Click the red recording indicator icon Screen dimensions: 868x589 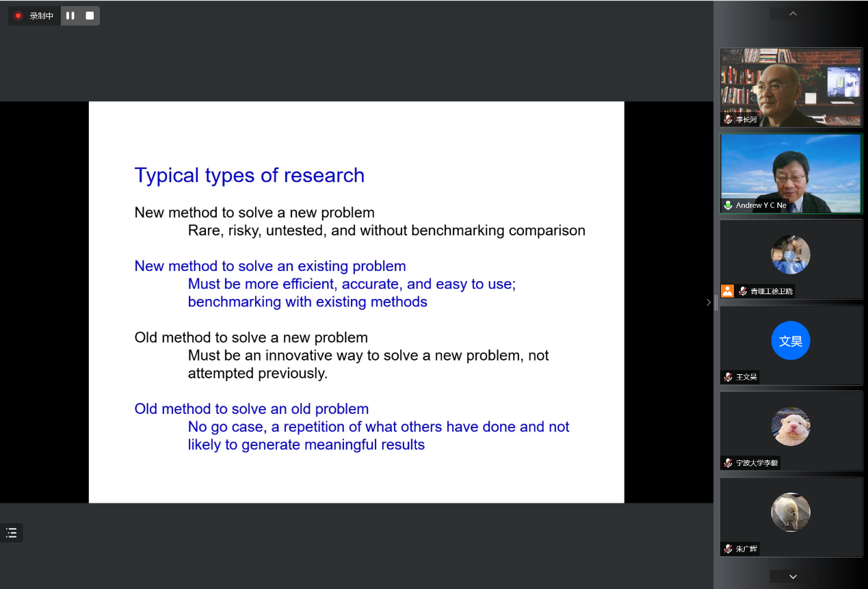click(18, 16)
